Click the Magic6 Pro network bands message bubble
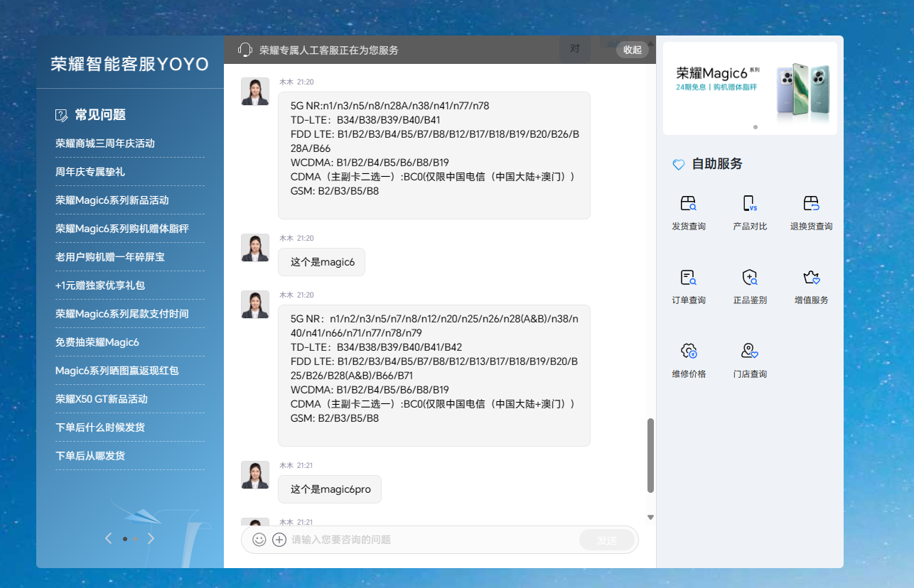 coord(434,376)
